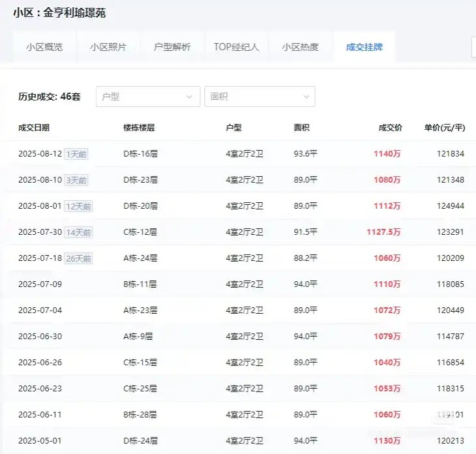Viewport: 476px width, 454px height.
Task: Switch to the 小区概览 tab
Action: pos(44,47)
